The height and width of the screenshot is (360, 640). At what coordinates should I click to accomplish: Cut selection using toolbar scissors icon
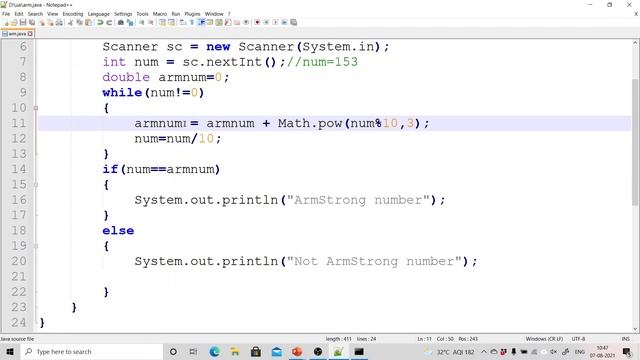71,22
